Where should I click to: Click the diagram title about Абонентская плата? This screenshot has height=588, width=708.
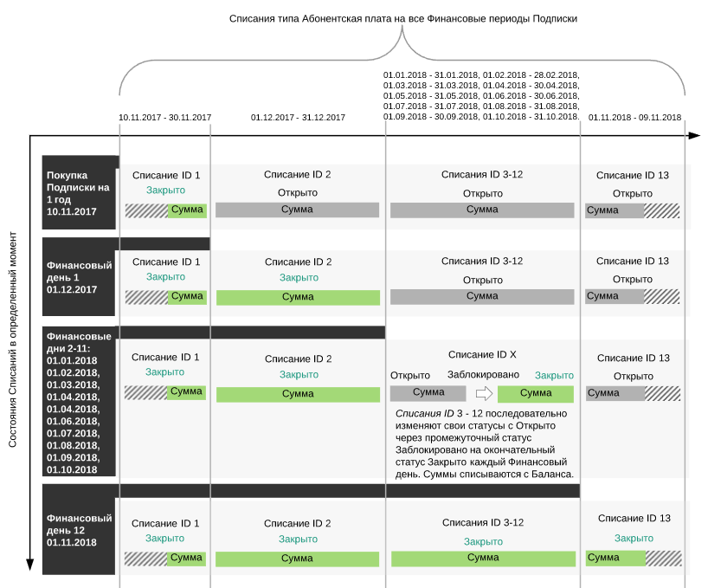click(x=402, y=18)
